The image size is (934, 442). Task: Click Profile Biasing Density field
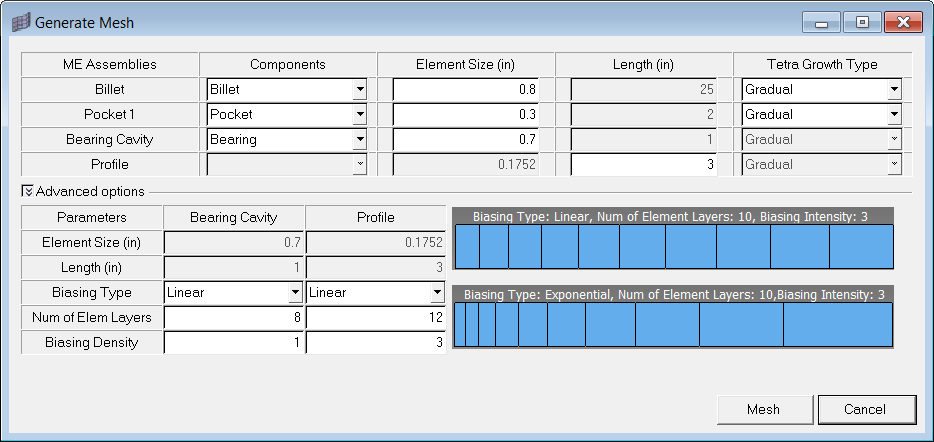[x=375, y=342]
